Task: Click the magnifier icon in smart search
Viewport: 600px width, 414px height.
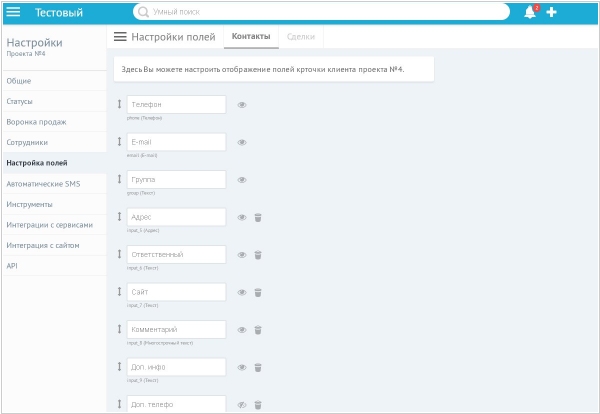Action: click(143, 12)
